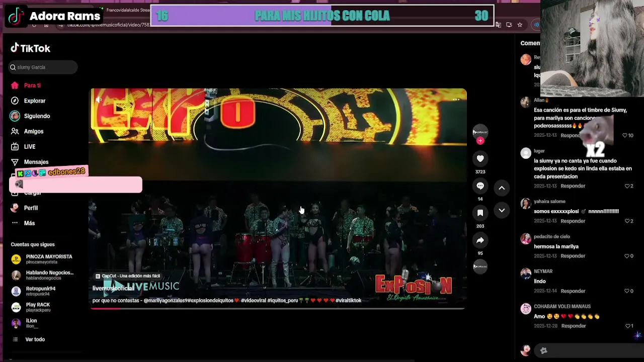Open the sound disc below share
Screen dimensions: 644x362
[480, 266]
